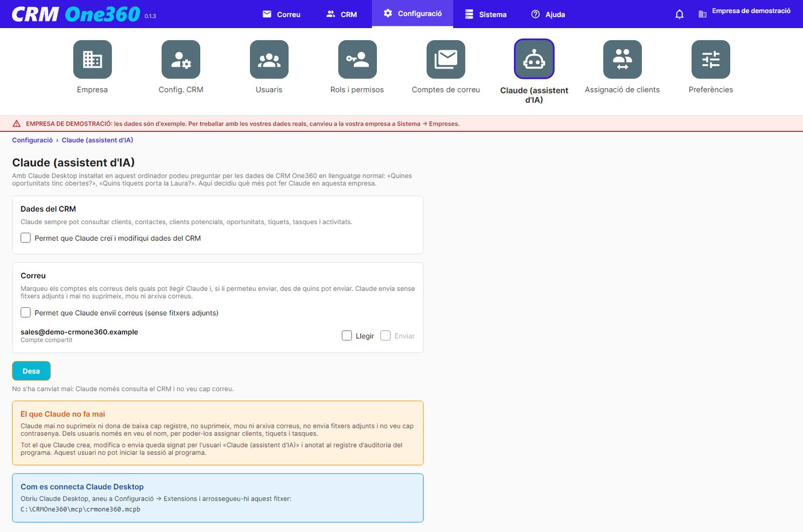
Task: Select the Claude (assistent d'IA) robot icon
Action: (x=534, y=59)
